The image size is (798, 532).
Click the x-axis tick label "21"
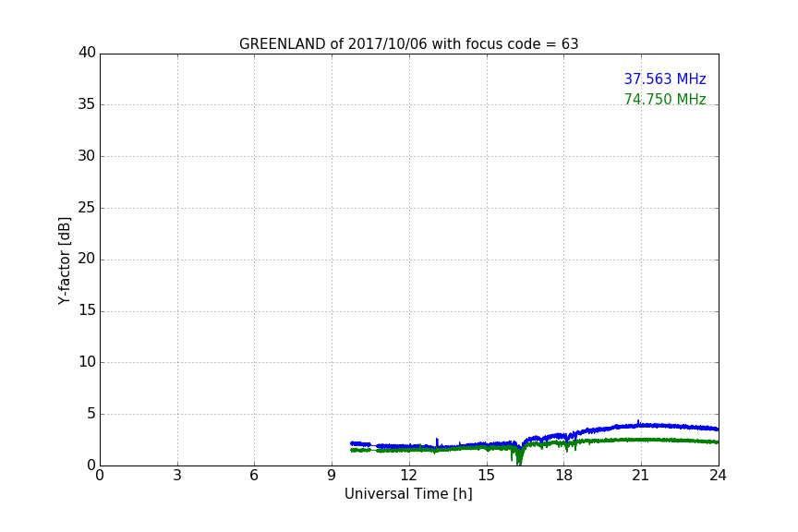tap(641, 476)
